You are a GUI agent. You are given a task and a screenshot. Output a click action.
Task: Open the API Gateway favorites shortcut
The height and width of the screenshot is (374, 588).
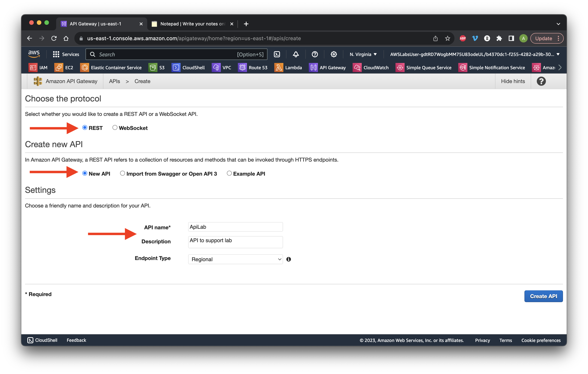[x=327, y=68]
